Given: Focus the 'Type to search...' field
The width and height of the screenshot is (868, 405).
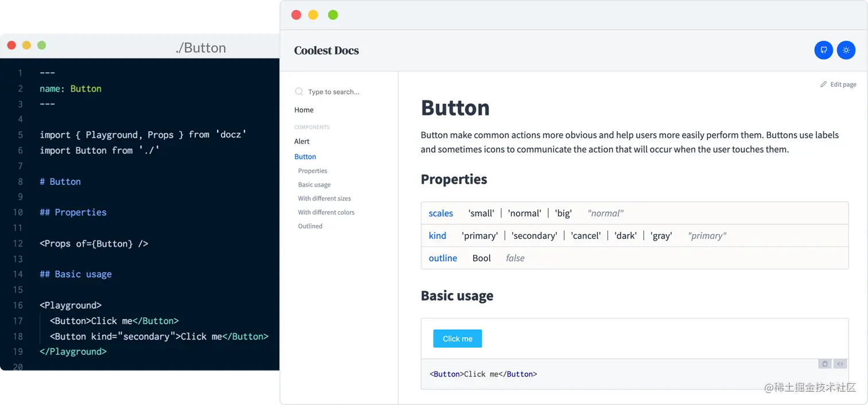Looking at the screenshot, I should 334,92.
